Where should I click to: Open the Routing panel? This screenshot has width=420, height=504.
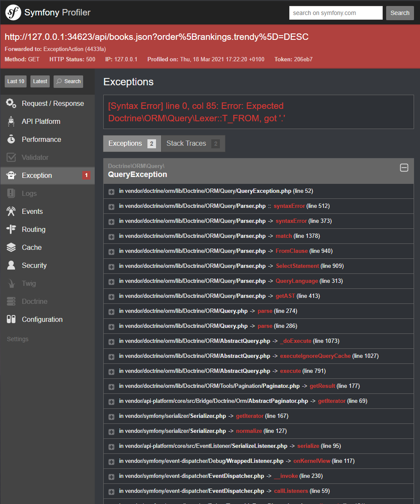[x=48, y=230]
